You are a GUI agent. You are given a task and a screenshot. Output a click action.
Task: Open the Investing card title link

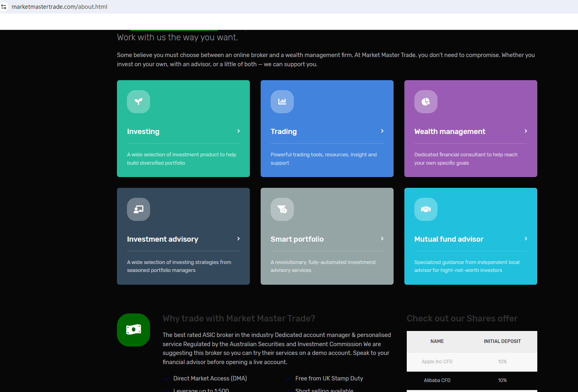[x=143, y=132]
